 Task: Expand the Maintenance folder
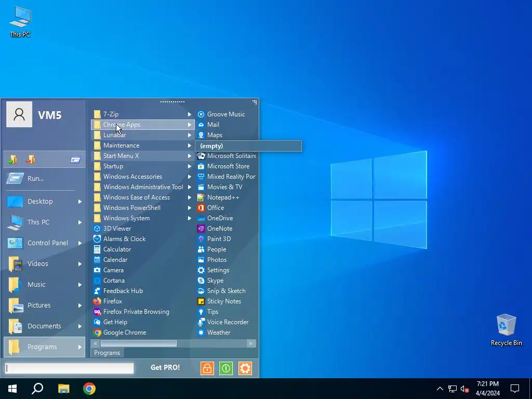pos(142,145)
